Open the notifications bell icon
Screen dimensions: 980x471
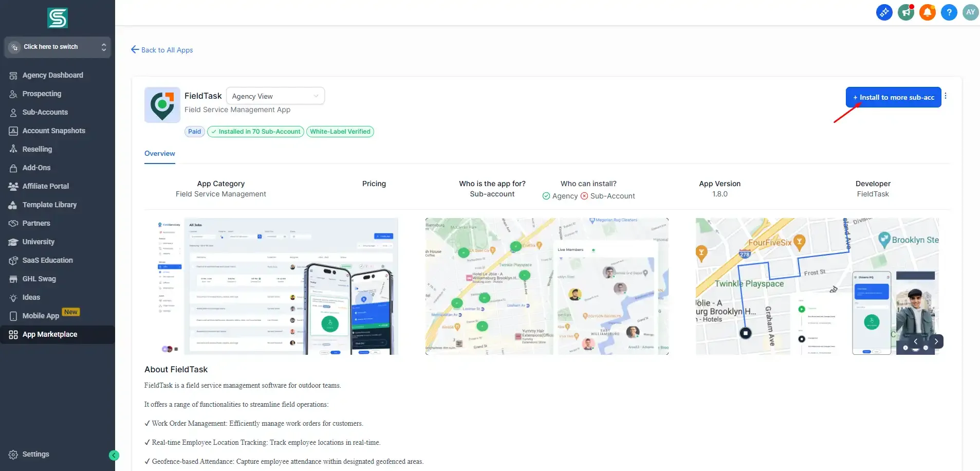click(x=927, y=12)
